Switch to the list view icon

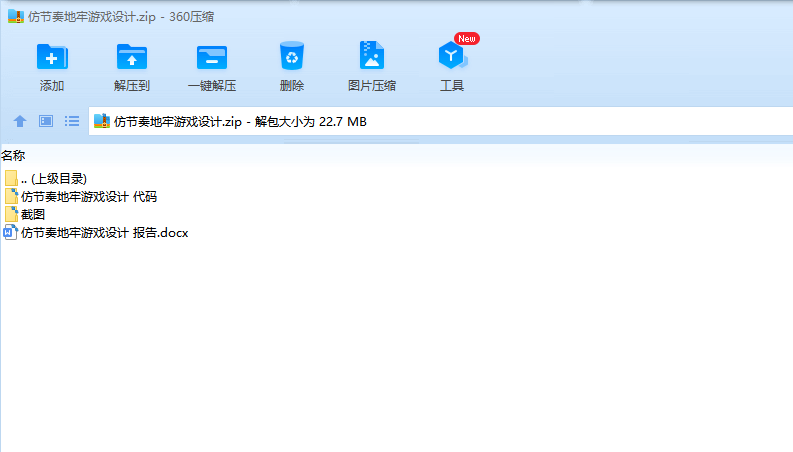point(72,121)
